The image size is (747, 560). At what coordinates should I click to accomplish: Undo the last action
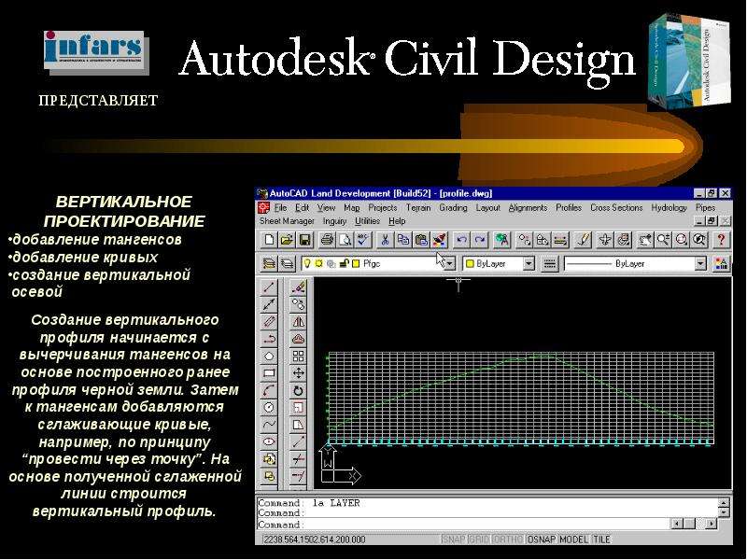click(461, 240)
